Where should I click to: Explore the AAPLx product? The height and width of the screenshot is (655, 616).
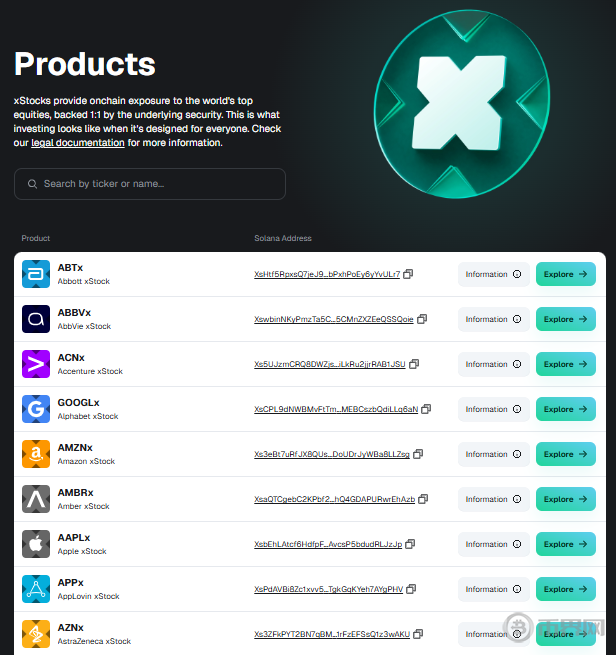[566, 544]
